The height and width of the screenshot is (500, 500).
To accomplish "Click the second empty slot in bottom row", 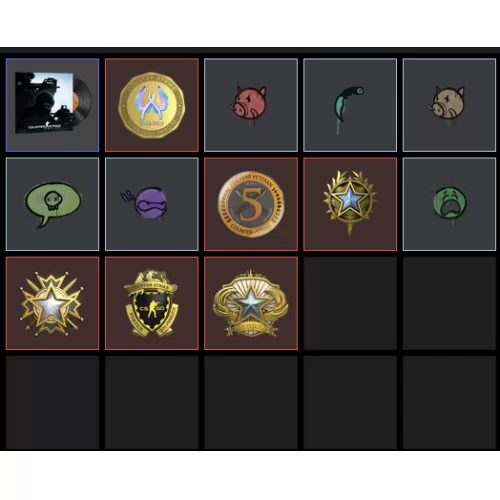I will tap(152, 402).
